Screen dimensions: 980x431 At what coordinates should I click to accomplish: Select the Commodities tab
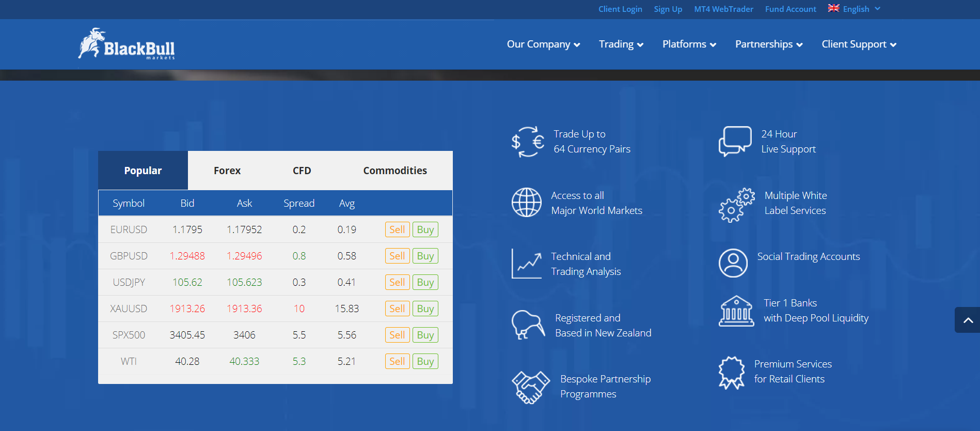coord(394,171)
